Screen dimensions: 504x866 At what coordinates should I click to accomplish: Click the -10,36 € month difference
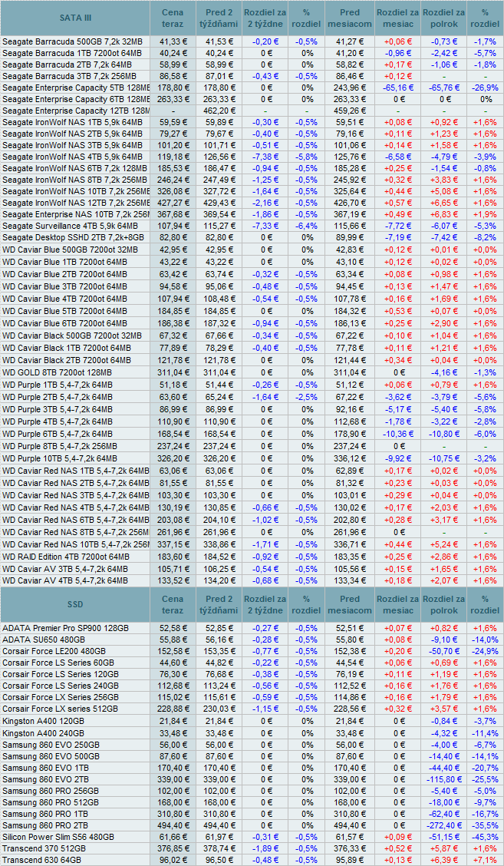399,434
